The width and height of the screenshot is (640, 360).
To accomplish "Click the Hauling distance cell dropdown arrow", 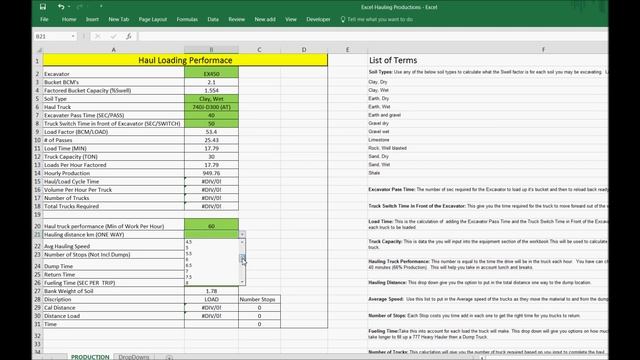I will point(242,235).
